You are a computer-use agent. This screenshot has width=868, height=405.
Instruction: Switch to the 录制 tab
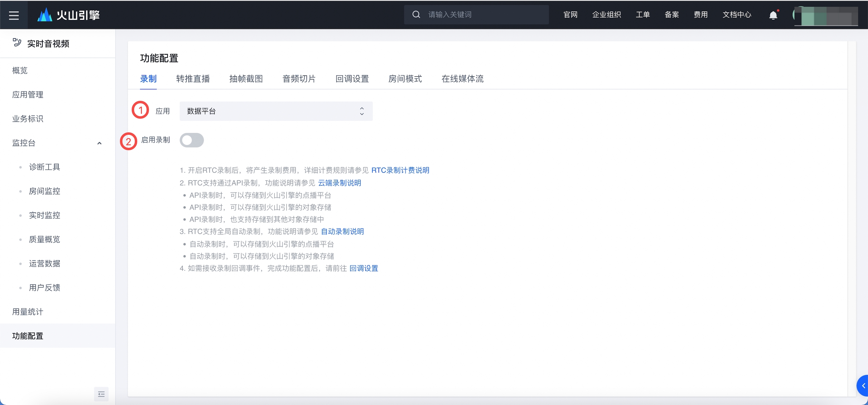[148, 79]
